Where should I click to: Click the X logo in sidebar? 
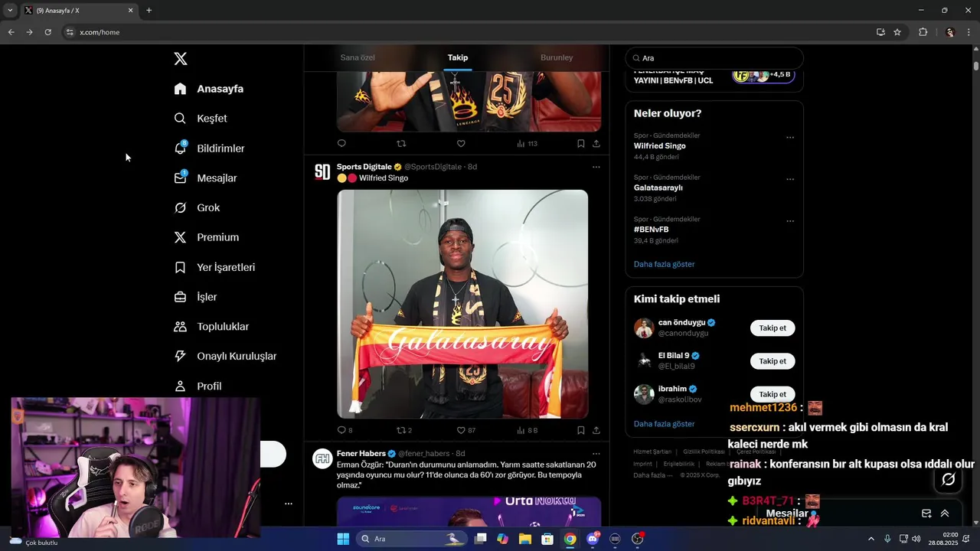(181, 59)
